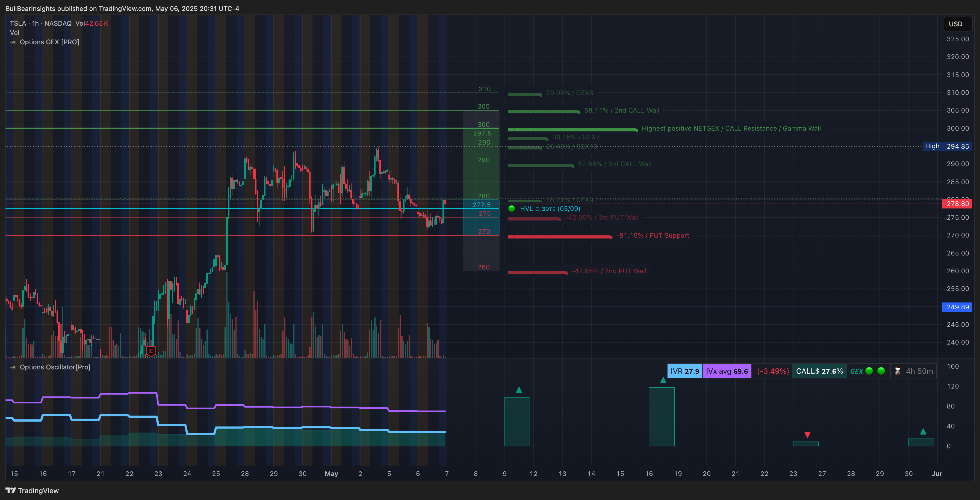This screenshot has height=500, width=980.
Task: Click the red PUT Support gamma bar at 270
Action: [560, 237]
